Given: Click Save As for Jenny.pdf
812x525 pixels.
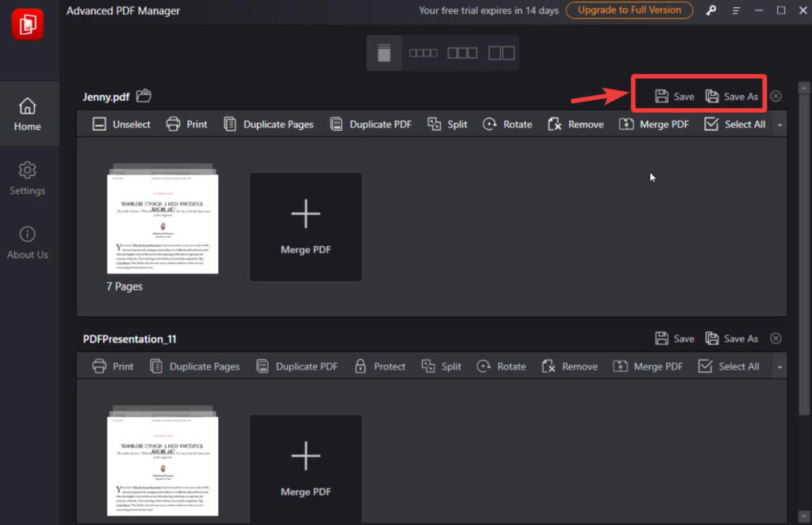Looking at the screenshot, I should 732,96.
